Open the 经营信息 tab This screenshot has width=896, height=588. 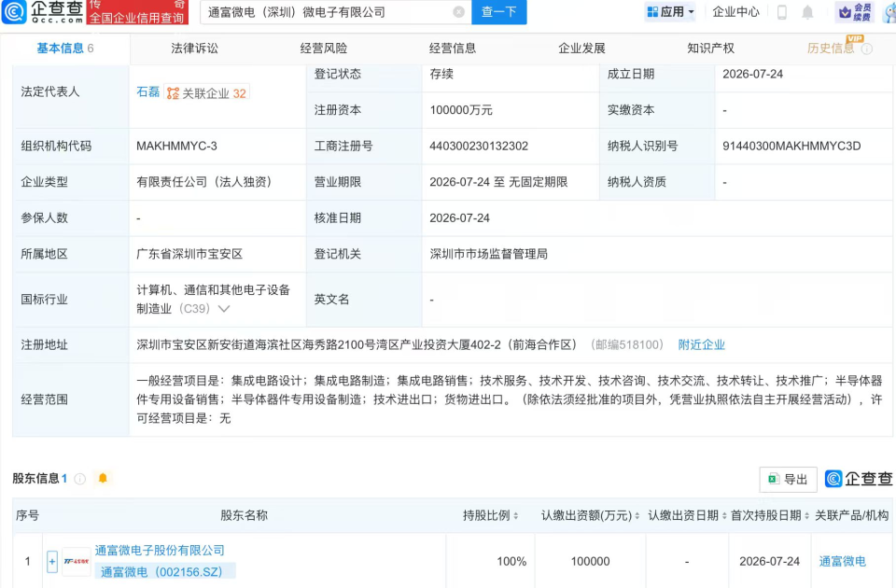point(453,49)
